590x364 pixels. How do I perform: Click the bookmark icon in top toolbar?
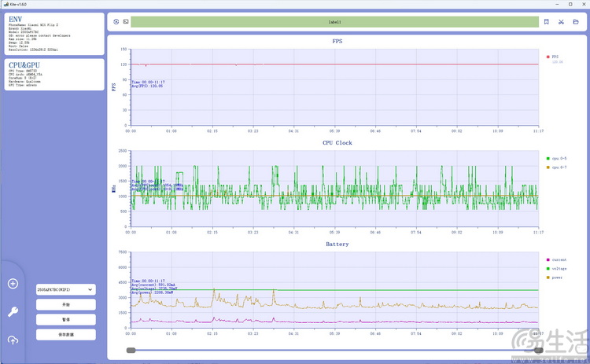(x=547, y=22)
